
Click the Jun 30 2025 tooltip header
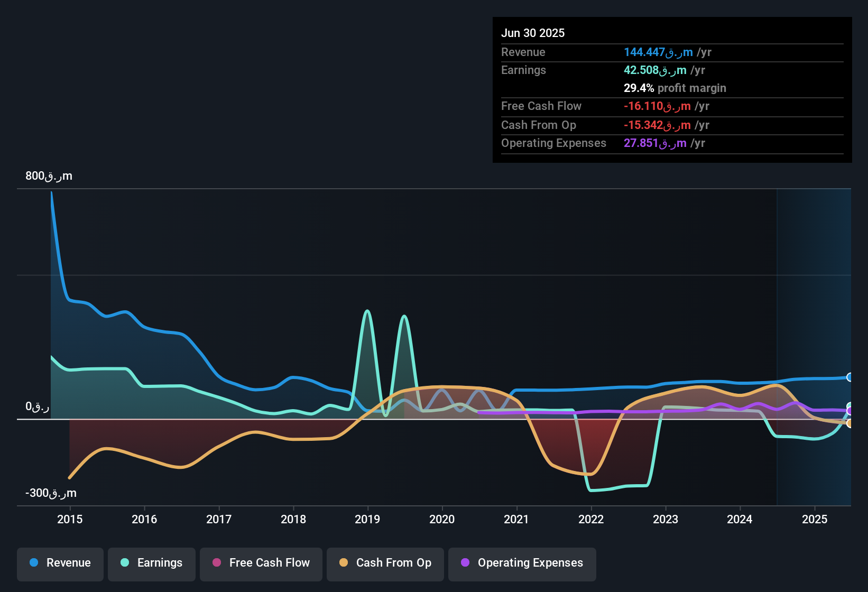pos(533,33)
